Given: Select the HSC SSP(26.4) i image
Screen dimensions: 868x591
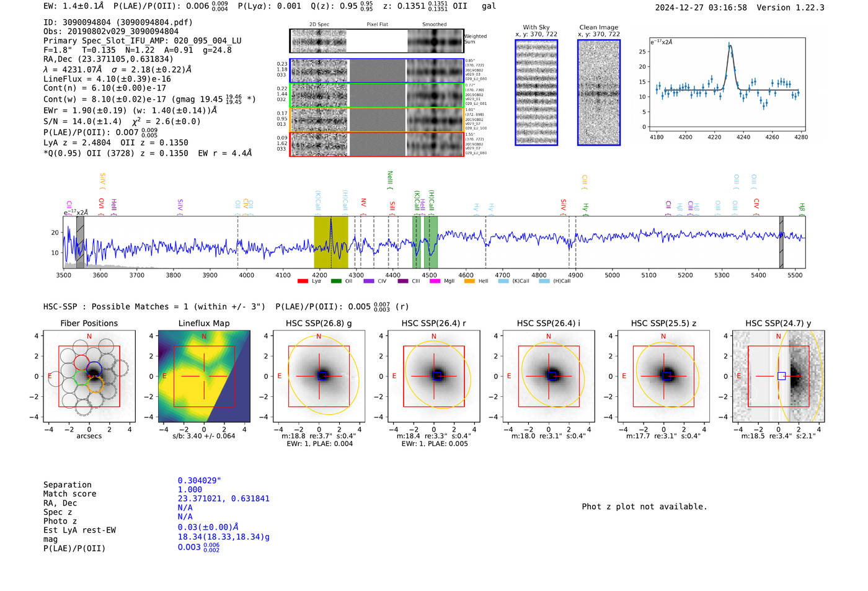Looking at the screenshot, I should (549, 376).
